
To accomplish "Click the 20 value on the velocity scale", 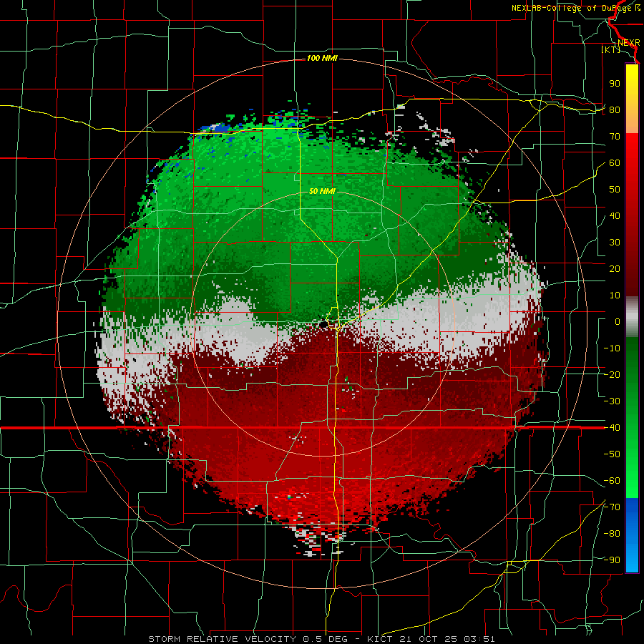I will [615, 269].
